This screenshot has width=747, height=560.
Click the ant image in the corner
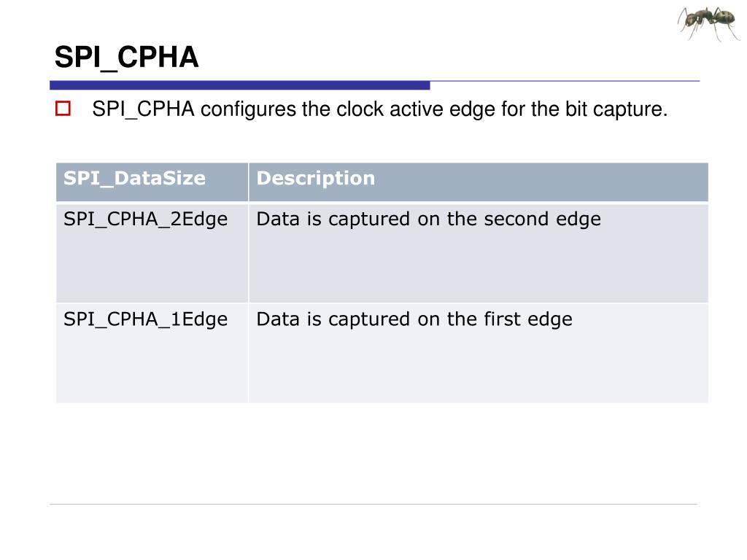709,23
